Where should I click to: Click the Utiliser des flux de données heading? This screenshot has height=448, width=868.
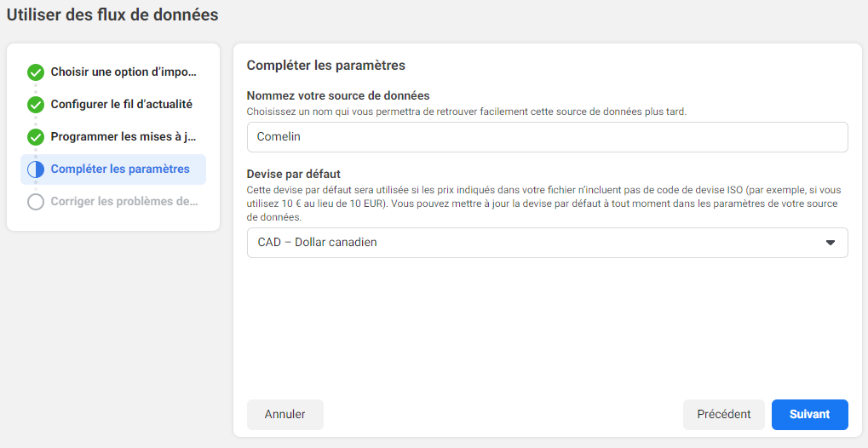[112, 15]
